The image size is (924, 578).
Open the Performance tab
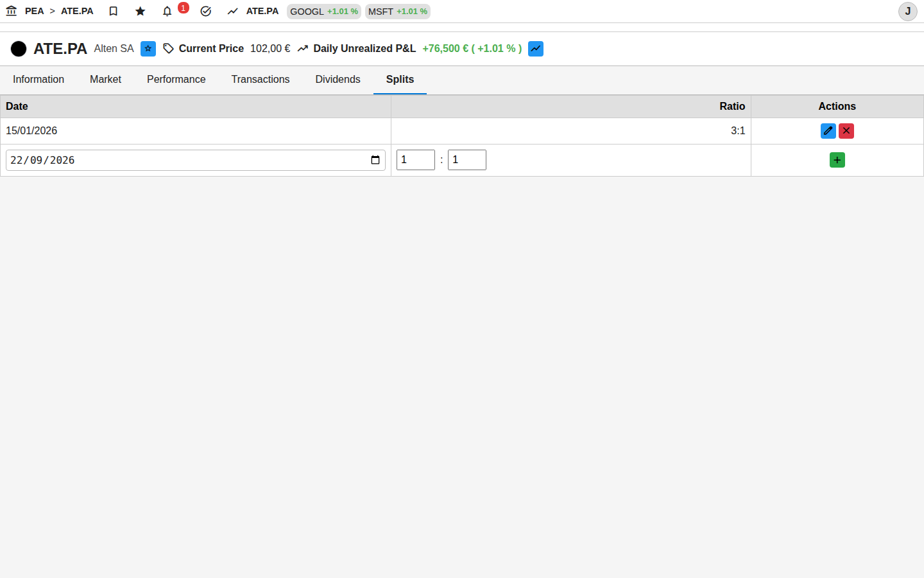(x=176, y=80)
